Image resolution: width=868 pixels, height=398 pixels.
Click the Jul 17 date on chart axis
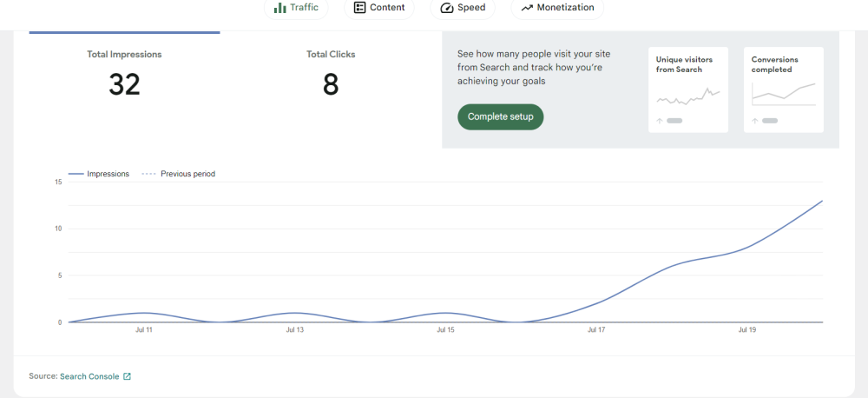596,330
